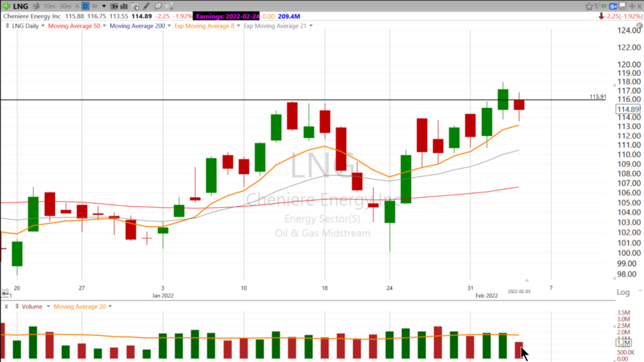Click the 209.4M value in quote bar

point(289,16)
